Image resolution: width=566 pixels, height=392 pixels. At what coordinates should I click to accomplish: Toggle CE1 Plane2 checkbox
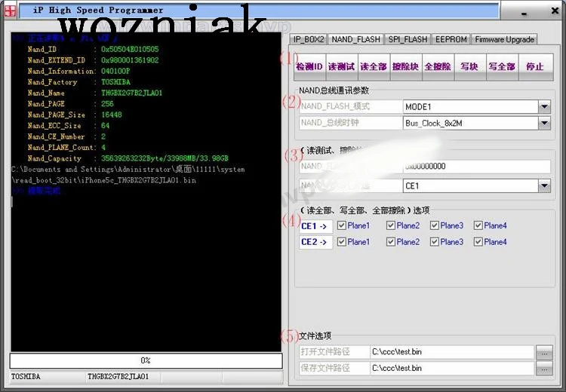click(391, 225)
